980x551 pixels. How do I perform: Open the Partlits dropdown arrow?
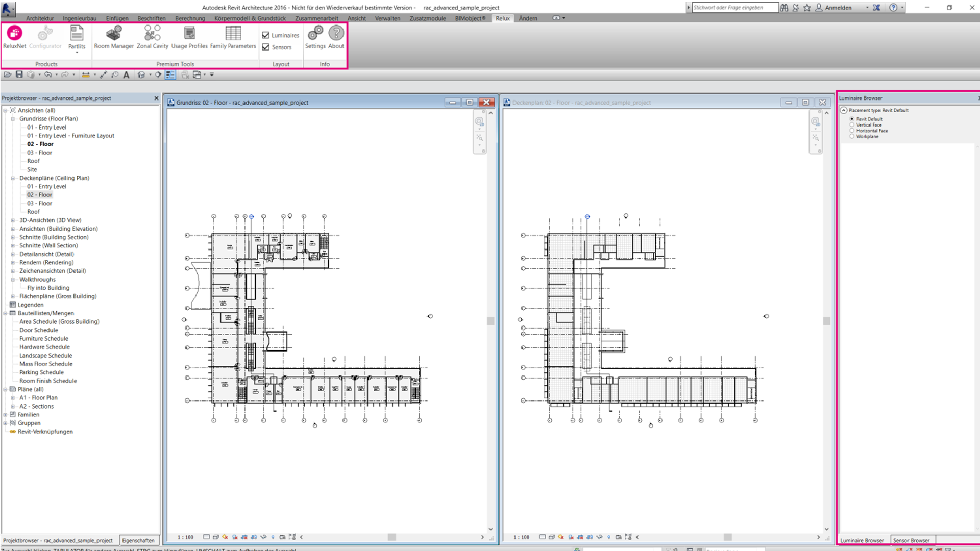[77, 53]
